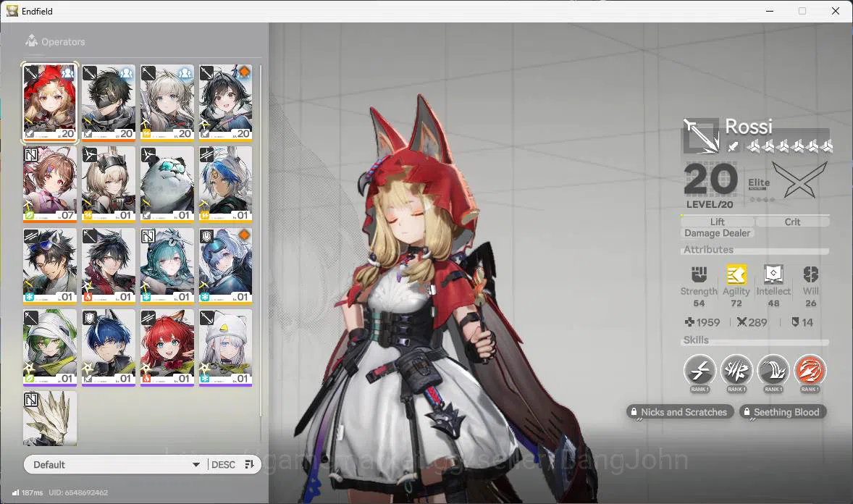Click the LEVEL/20 label
Screen dimensions: 853x504
(710, 205)
